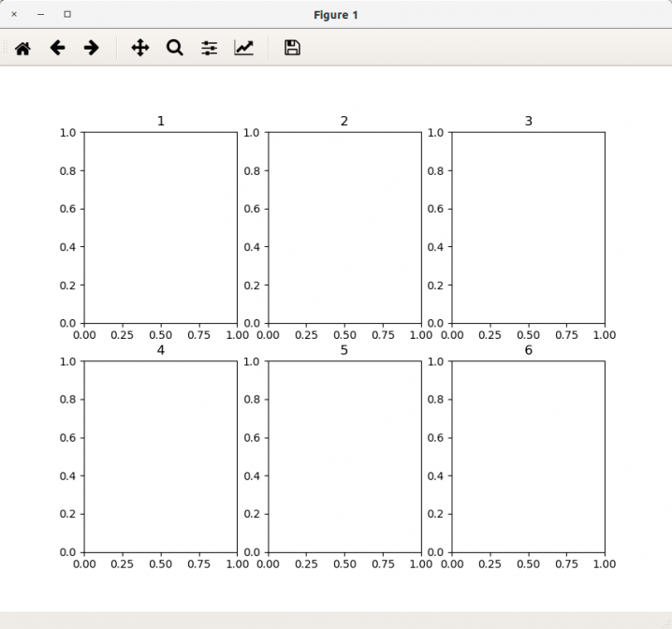Click the title "3" above the top-right subplot
The width and height of the screenshot is (672, 629).
[x=528, y=122]
